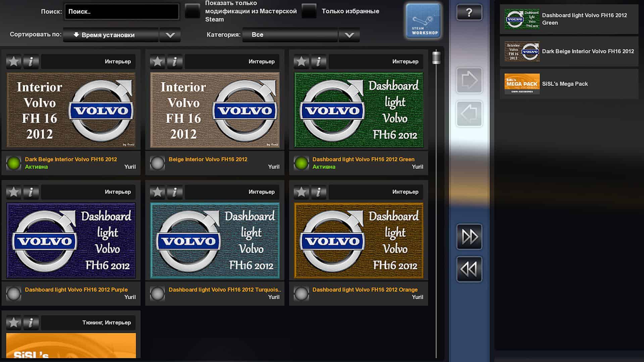Toggle status indicator of Beige Interior mod
Viewport: 644px width, 362px height.
pyautogui.click(x=157, y=163)
